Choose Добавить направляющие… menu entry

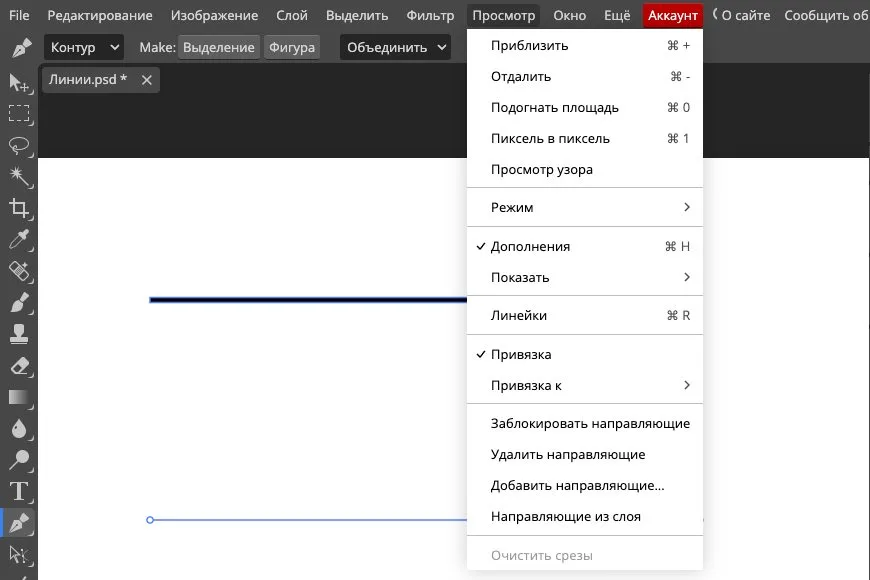click(x=585, y=486)
